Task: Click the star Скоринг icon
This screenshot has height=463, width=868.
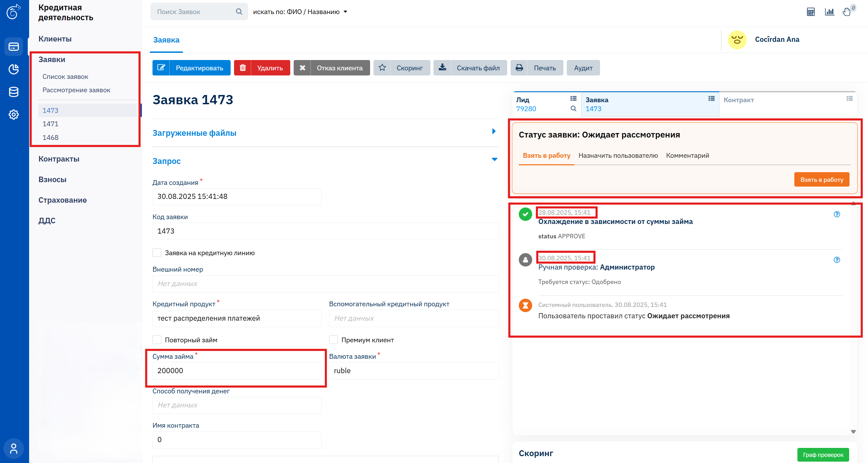Action: [x=382, y=68]
